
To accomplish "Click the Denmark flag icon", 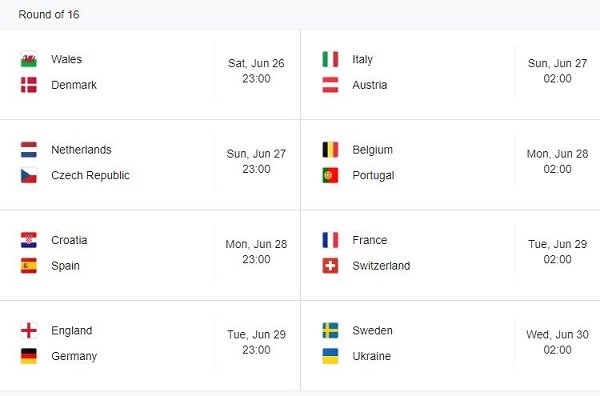I will pos(29,85).
